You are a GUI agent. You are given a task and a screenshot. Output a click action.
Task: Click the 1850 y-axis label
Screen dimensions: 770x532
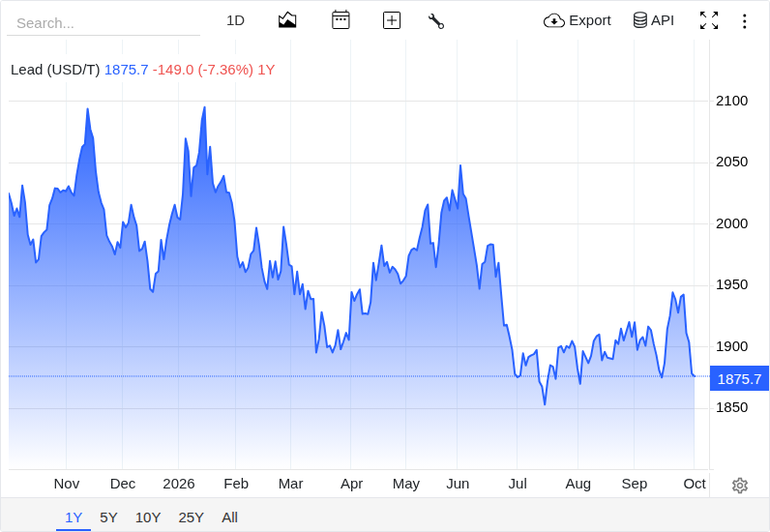(731, 408)
